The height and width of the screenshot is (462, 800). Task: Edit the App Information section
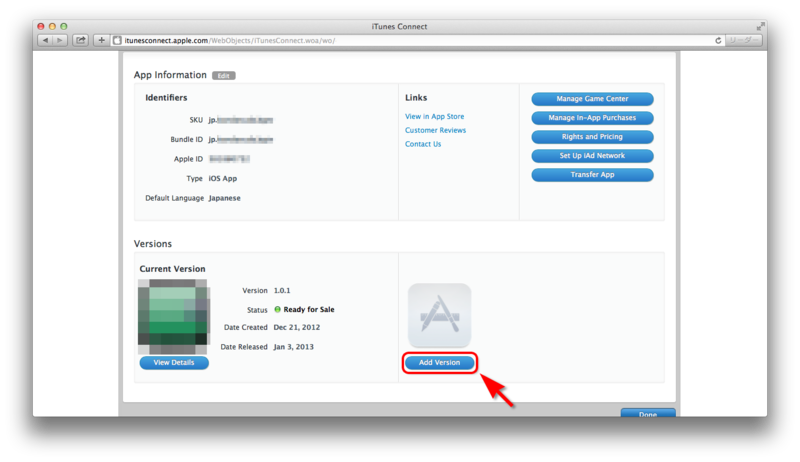pos(223,75)
